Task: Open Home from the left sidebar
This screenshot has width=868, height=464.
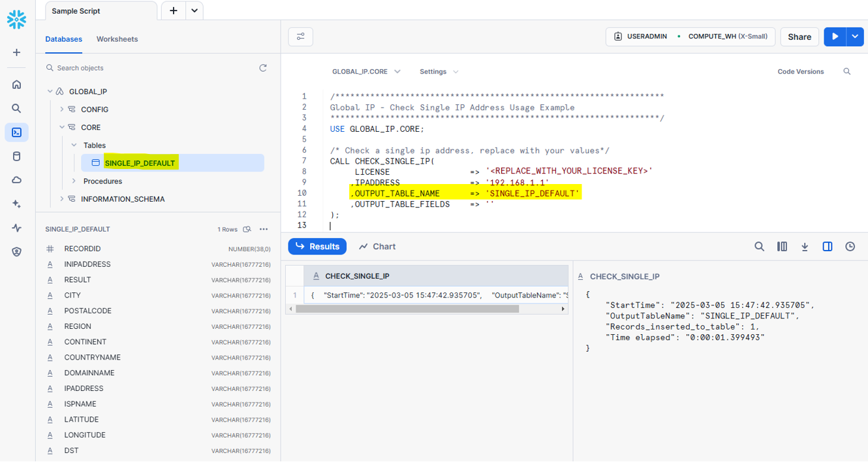Action: pos(17,84)
